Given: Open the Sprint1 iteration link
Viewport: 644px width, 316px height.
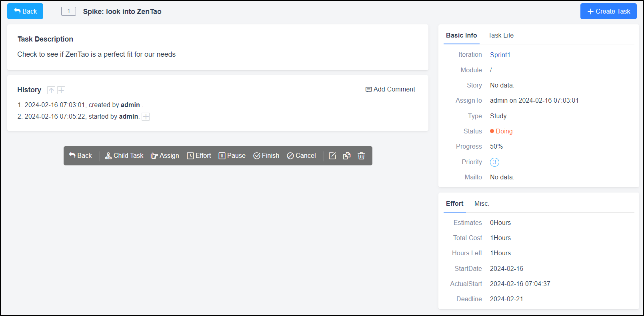Looking at the screenshot, I should 500,55.
